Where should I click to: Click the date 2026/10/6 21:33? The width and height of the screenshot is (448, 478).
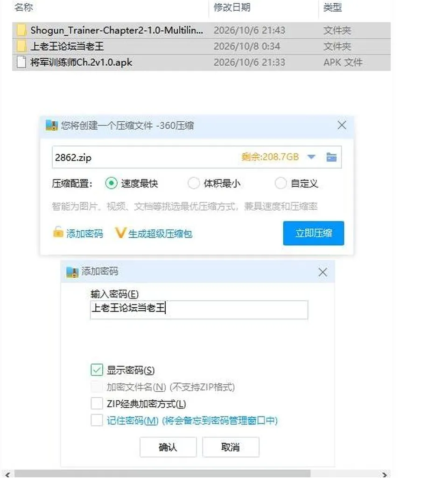250,62
